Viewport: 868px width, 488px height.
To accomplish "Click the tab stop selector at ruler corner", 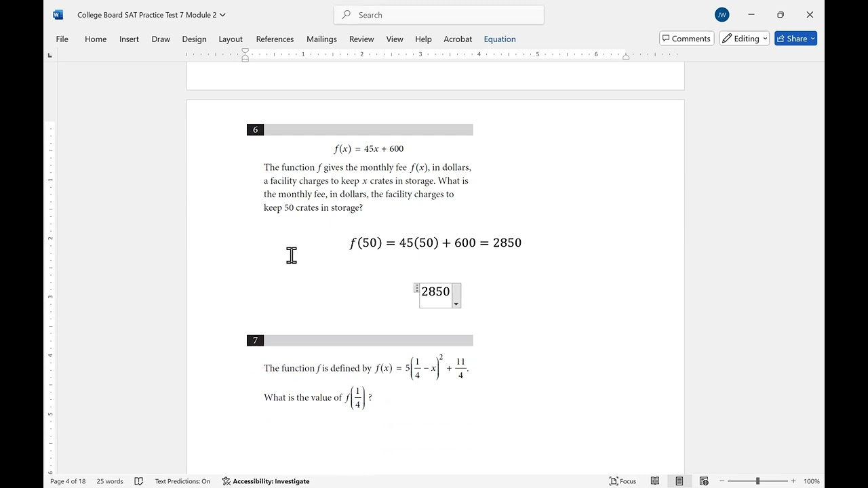I will tap(50, 55).
